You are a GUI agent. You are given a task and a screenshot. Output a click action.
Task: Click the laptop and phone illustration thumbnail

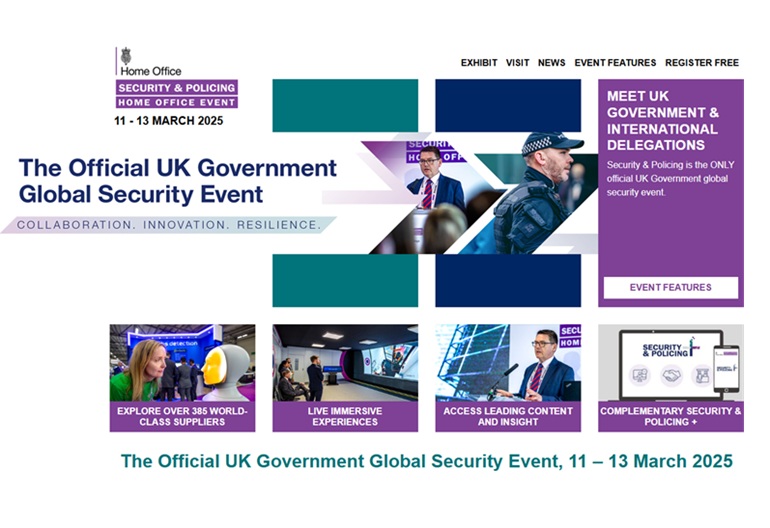click(671, 363)
